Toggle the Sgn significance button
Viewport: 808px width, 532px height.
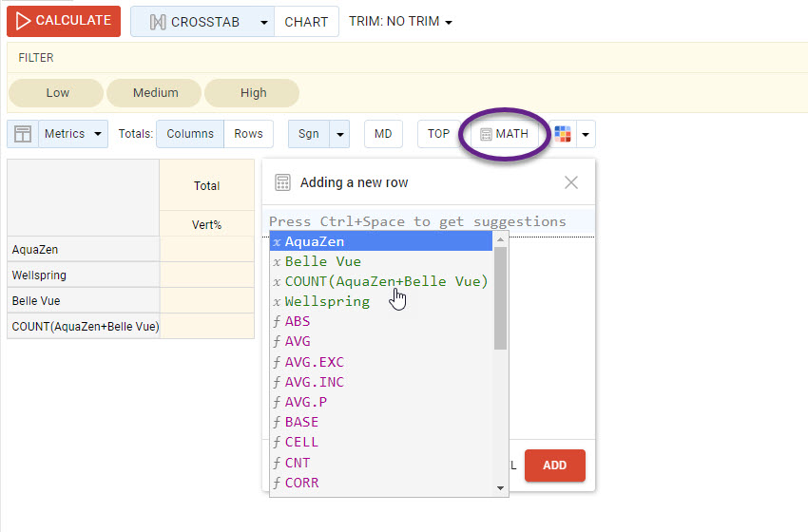pos(308,134)
